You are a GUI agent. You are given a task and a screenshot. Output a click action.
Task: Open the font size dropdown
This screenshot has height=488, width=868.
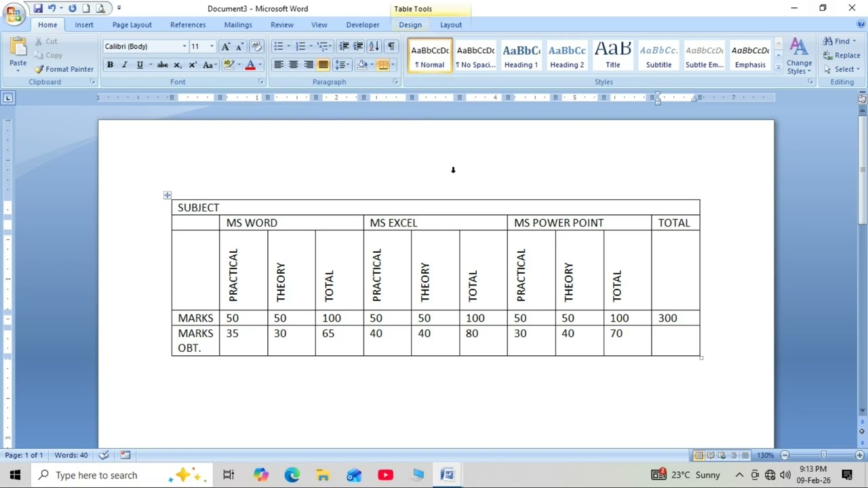point(212,47)
